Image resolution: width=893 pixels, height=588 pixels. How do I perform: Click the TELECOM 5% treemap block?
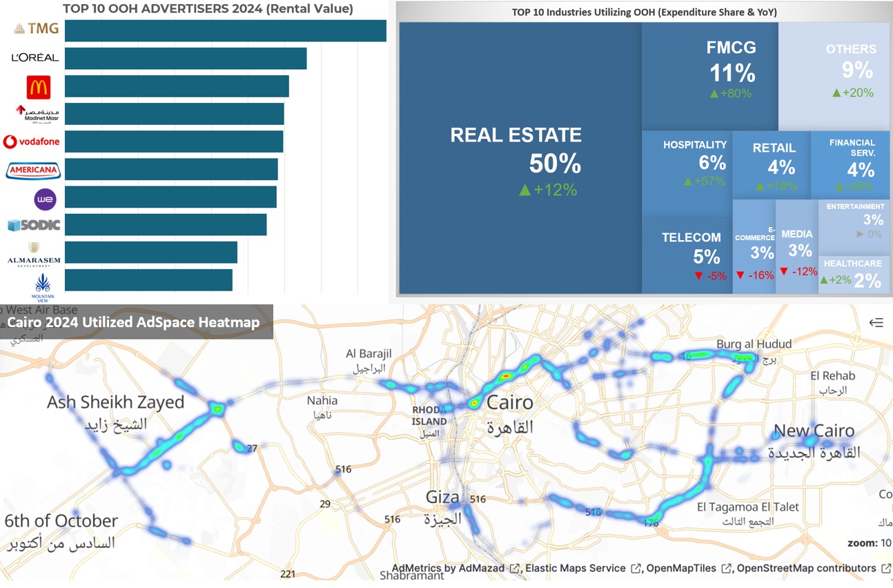tap(687, 255)
